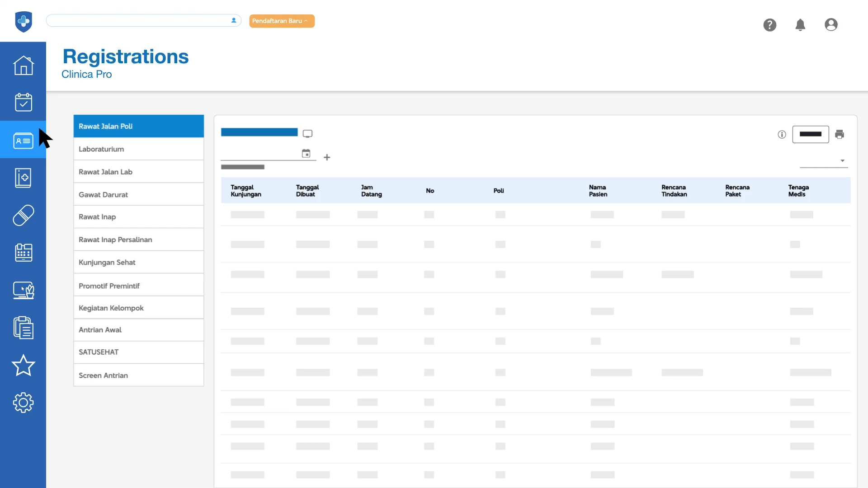Image resolution: width=868 pixels, height=488 pixels.
Task: Click the plus add button
Action: 327,157
